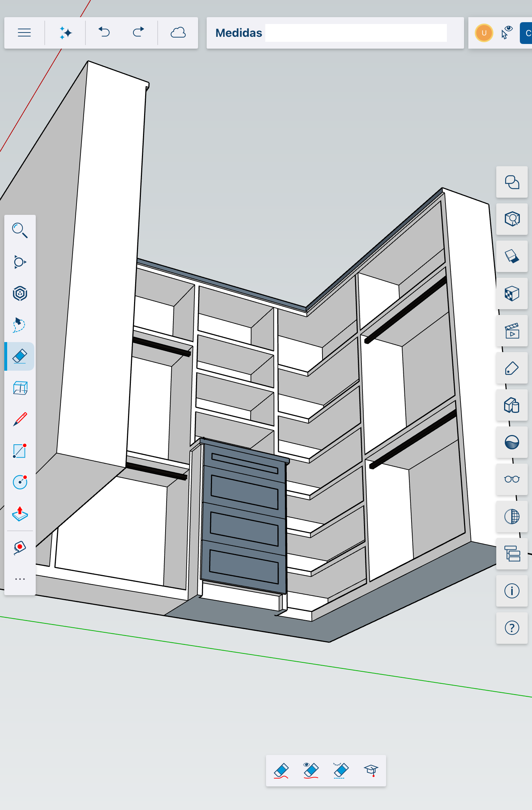Expand more tools with three dots

20,579
